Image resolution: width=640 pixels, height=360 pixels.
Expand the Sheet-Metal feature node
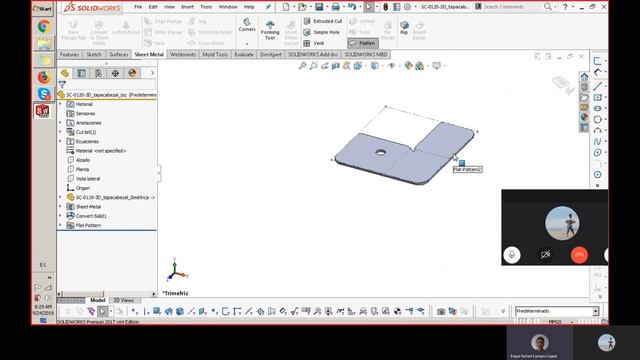tap(60, 207)
